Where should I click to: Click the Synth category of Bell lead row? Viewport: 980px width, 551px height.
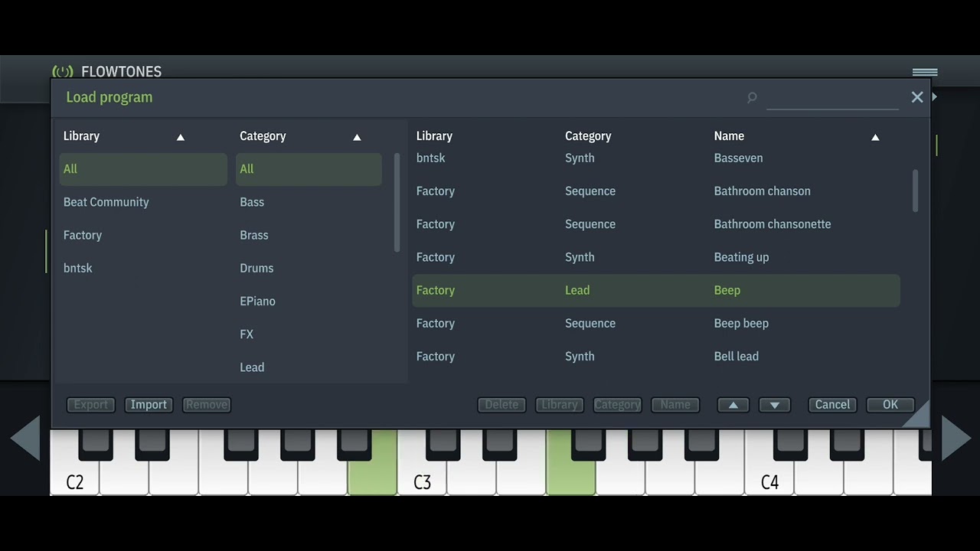click(x=580, y=357)
